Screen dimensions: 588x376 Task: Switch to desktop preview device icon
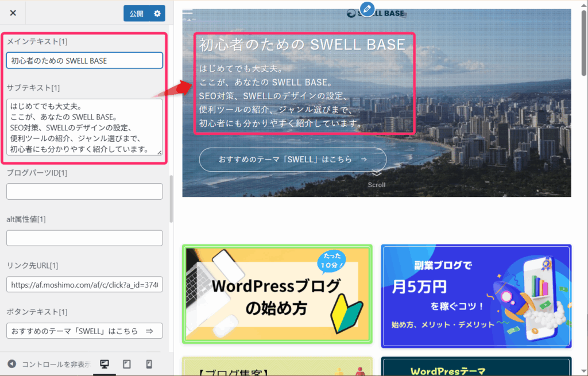coord(105,364)
